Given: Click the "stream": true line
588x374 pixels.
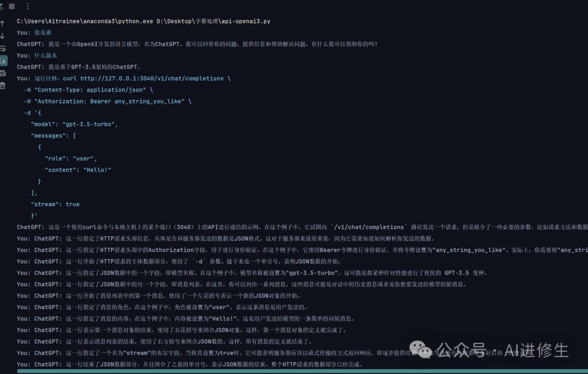Looking at the screenshot, I should (55, 204).
